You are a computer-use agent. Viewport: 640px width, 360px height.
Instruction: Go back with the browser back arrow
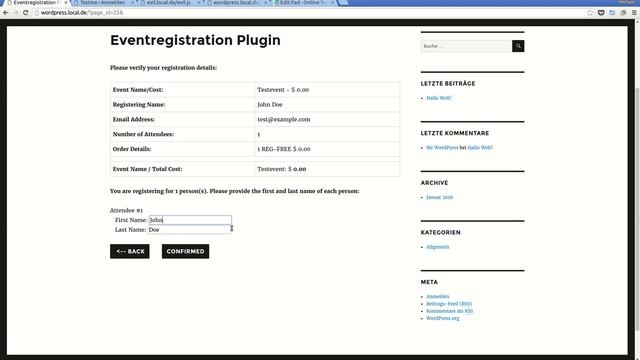(5, 13)
